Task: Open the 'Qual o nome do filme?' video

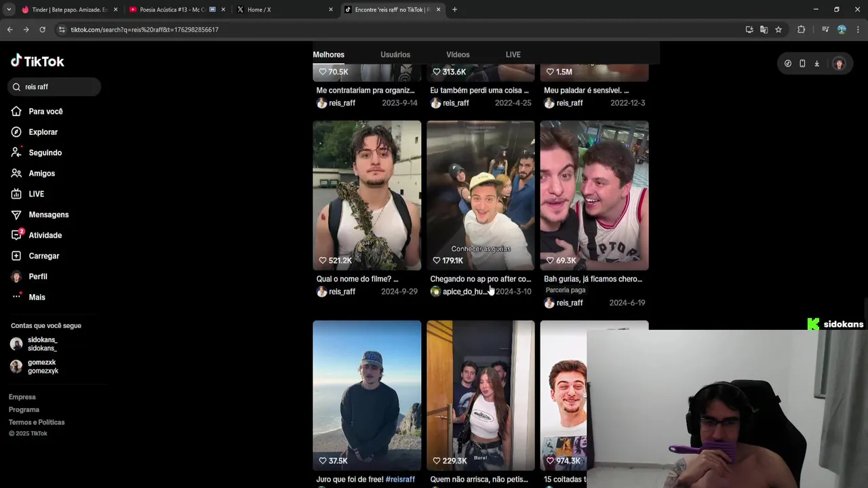Action: click(367, 195)
